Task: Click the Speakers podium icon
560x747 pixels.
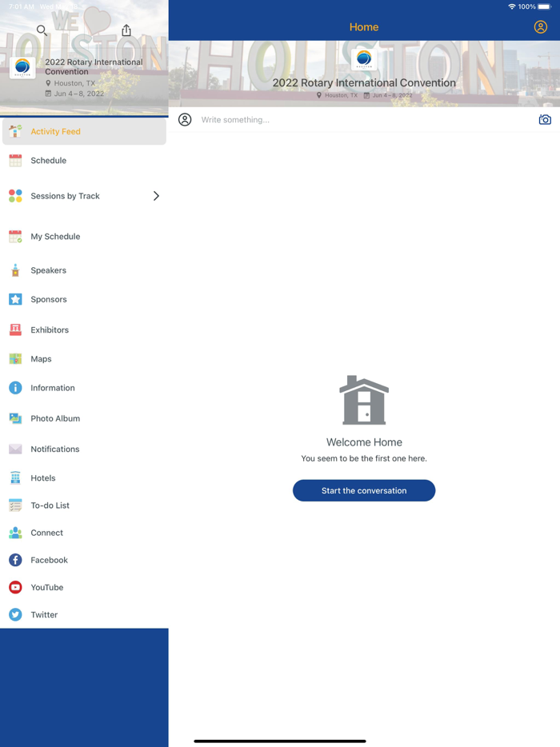Action: click(x=15, y=270)
